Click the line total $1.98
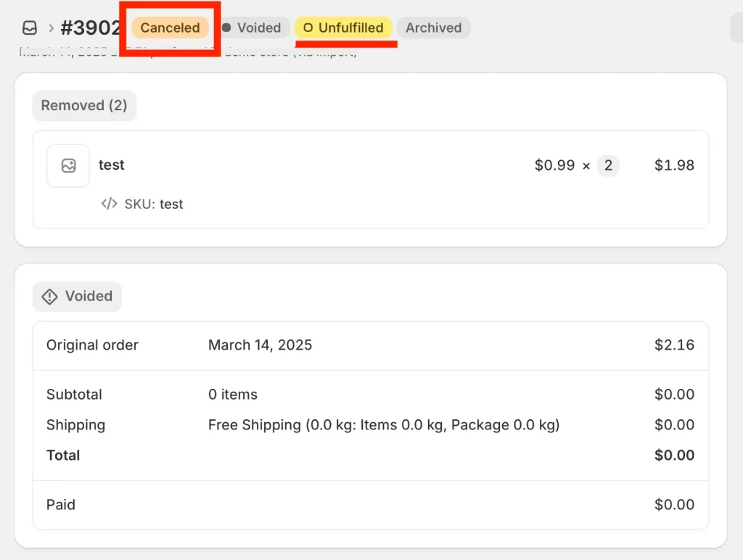743x560 pixels. tap(674, 165)
